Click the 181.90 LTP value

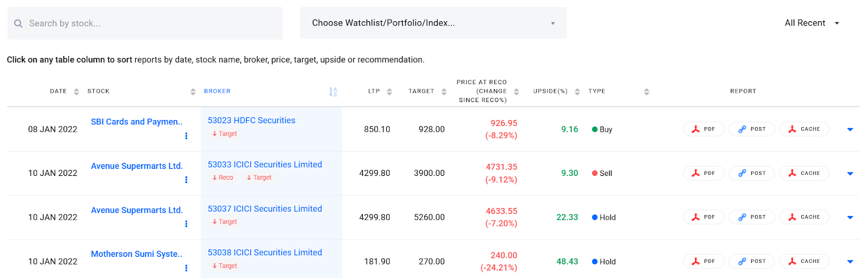[x=377, y=262]
